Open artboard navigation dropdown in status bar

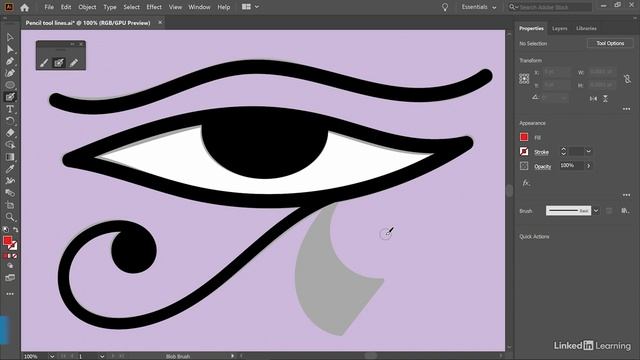pos(102,356)
